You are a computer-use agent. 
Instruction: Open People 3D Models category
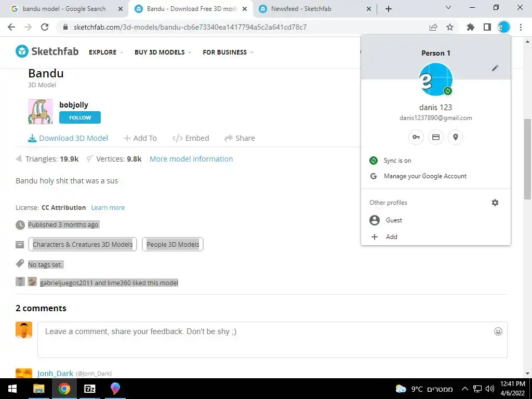172,244
